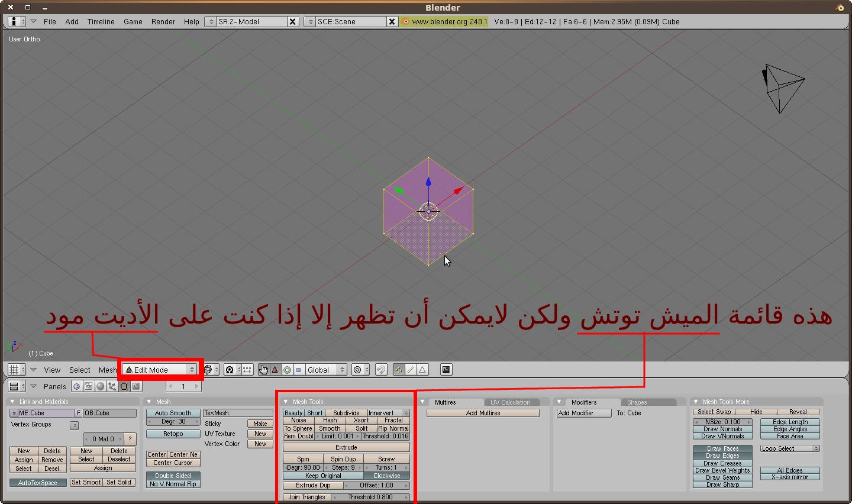Open the Render menu
This screenshot has height=504, width=852.
coord(163,21)
